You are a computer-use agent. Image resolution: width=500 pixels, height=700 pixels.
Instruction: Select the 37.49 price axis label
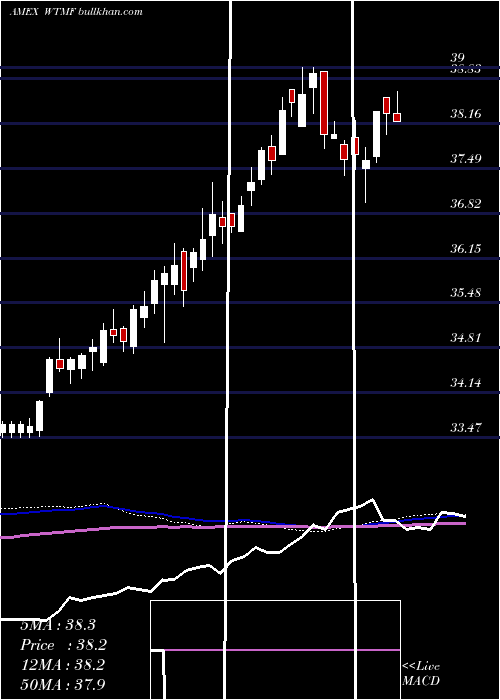point(466,158)
